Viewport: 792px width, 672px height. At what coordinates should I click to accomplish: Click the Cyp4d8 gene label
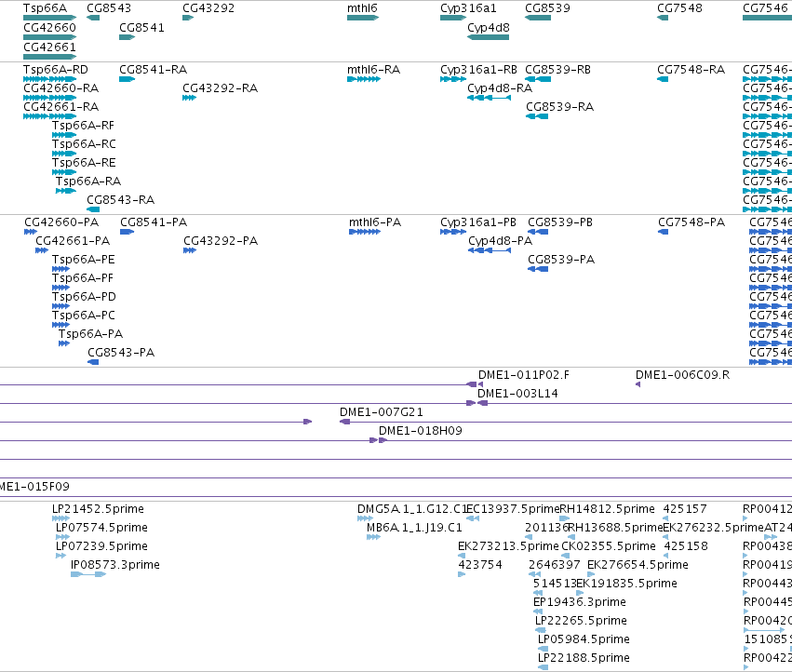489,28
